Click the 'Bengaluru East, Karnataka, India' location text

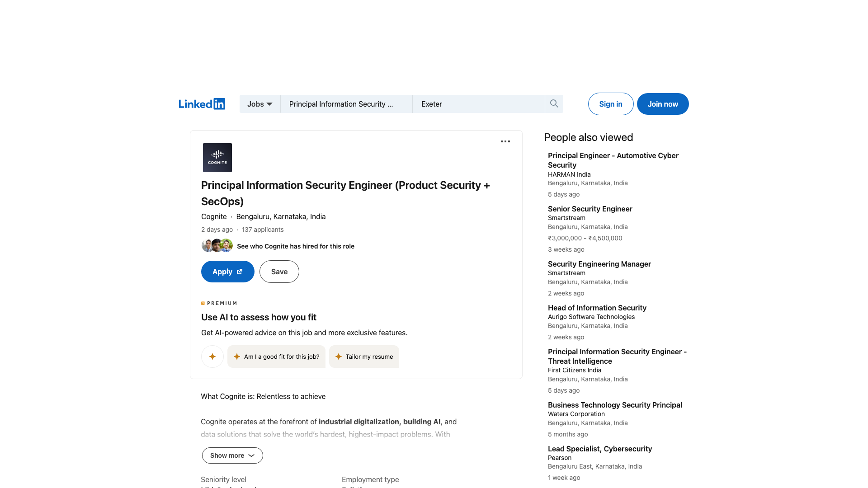[x=595, y=466]
